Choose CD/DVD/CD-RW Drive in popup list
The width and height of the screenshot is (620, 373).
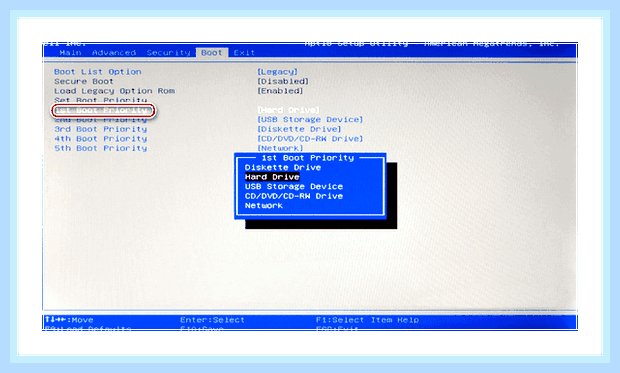(294, 196)
